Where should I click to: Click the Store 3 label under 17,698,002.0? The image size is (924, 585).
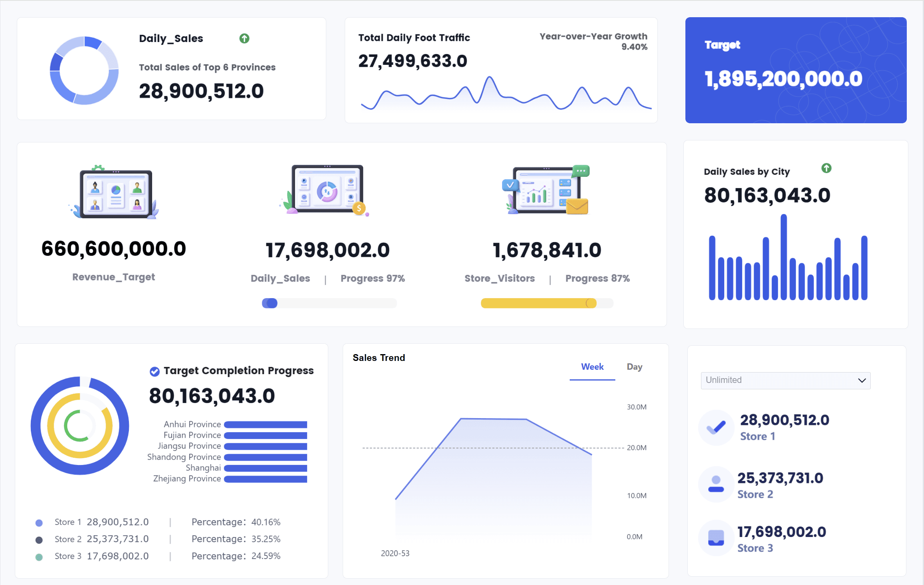755,548
